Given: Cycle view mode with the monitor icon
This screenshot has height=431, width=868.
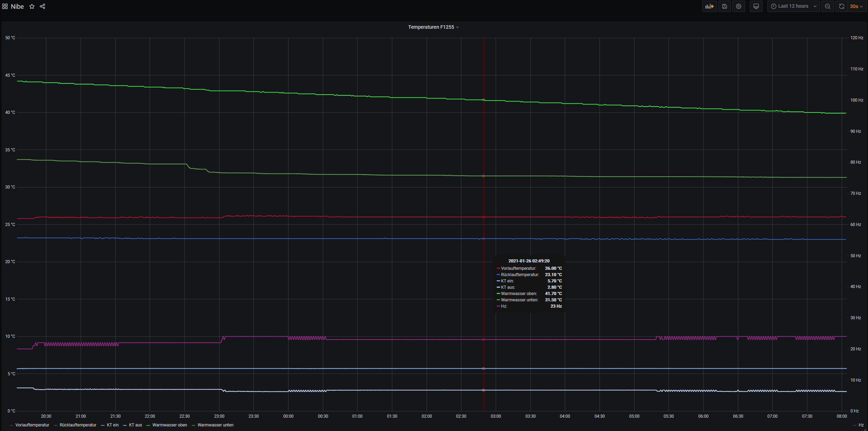Looking at the screenshot, I should tap(756, 6).
